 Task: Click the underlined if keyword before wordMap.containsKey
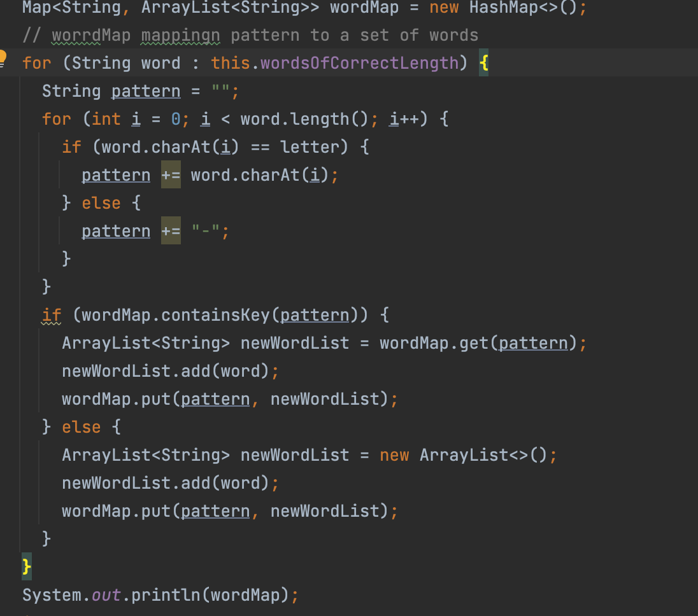[52, 315]
